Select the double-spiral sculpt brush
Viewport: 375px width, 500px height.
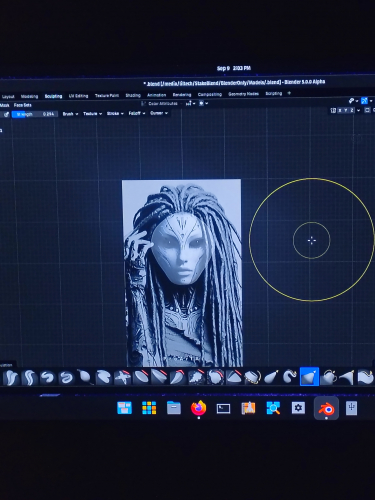click(66, 377)
